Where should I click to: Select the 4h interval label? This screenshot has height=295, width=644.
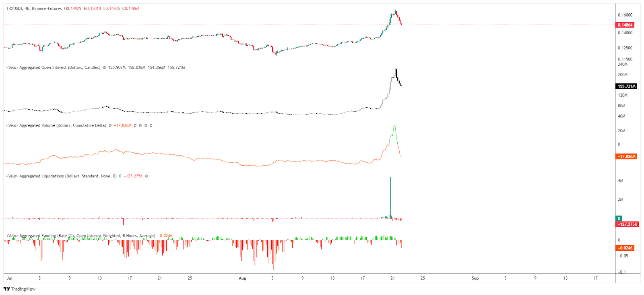(27, 8)
